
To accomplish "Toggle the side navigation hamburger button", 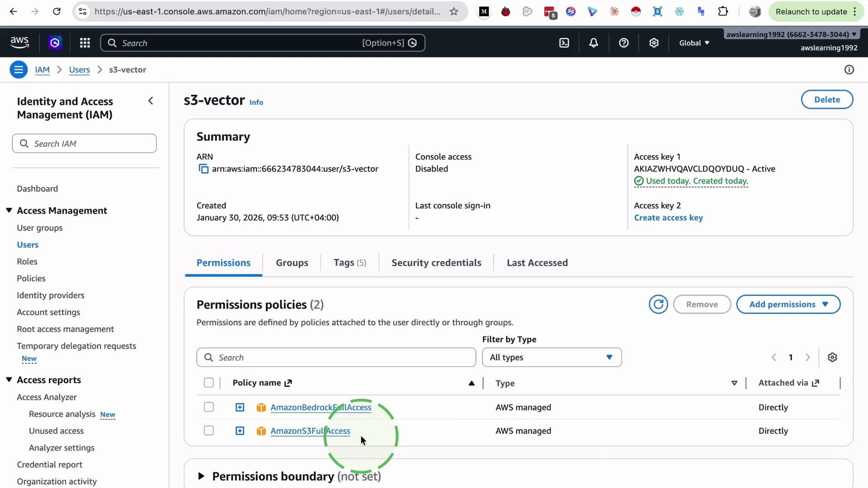I will point(19,70).
